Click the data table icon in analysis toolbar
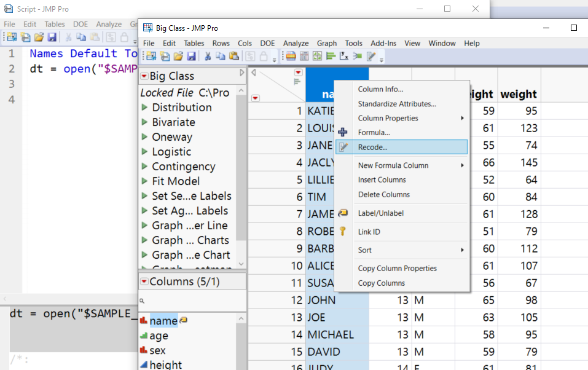588x370 pixels. [x=291, y=57]
